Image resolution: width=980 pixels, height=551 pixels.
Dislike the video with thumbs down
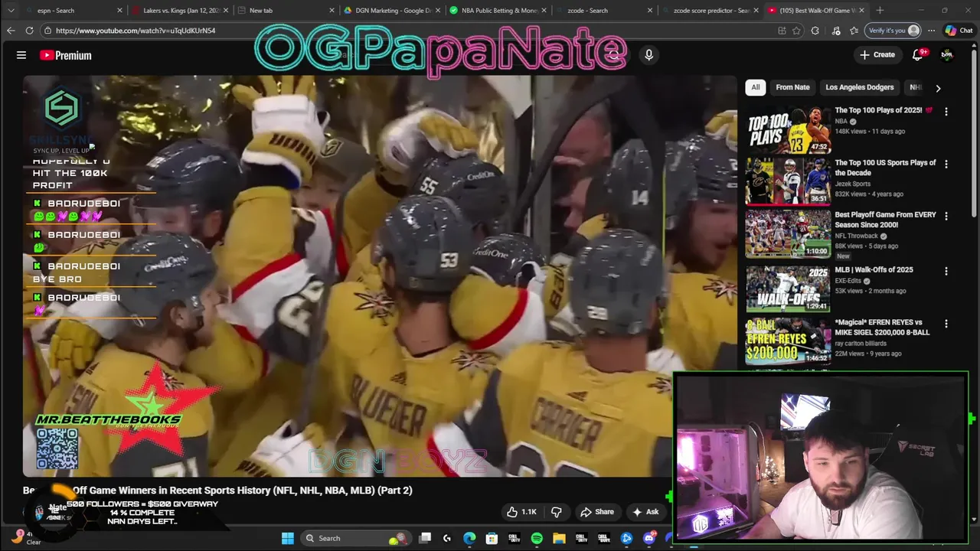pyautogui.click(x=557, y=512)
